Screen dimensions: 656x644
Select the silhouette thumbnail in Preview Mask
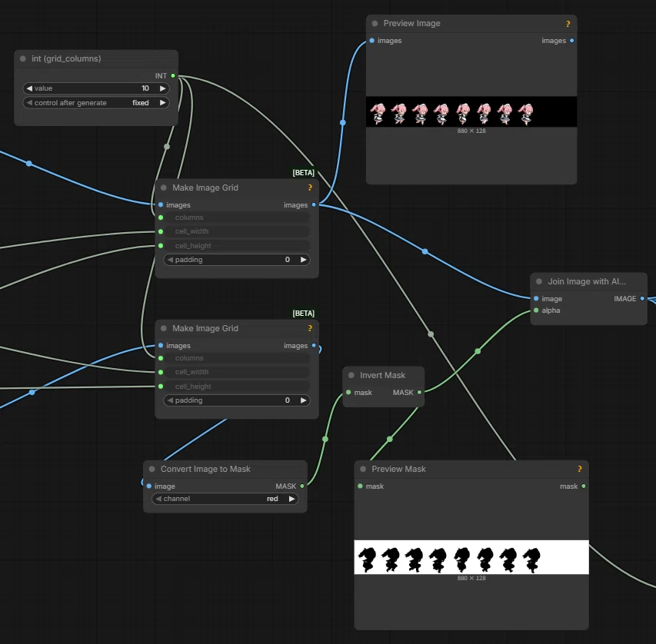(x=471, y=557)
